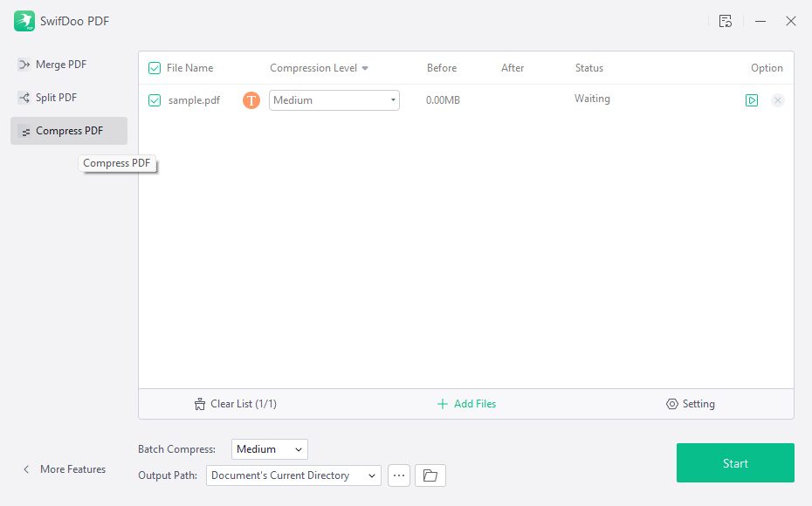Click the 0.00MB size value

(x=443, y=100)
